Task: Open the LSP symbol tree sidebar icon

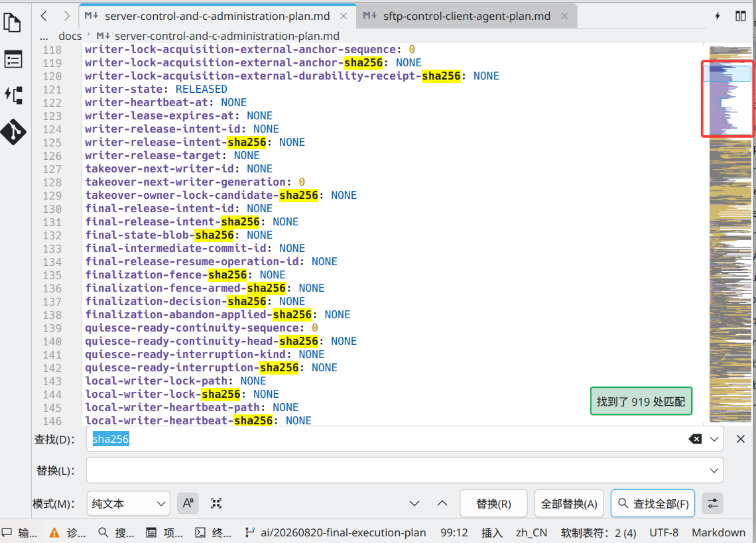Action: [13, 95]
